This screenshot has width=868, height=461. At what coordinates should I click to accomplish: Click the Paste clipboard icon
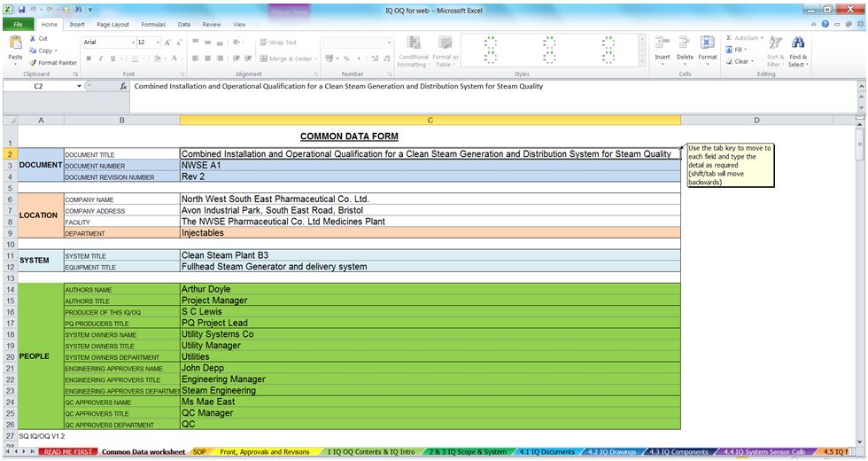pyautogui.click(x=16, y=43)
